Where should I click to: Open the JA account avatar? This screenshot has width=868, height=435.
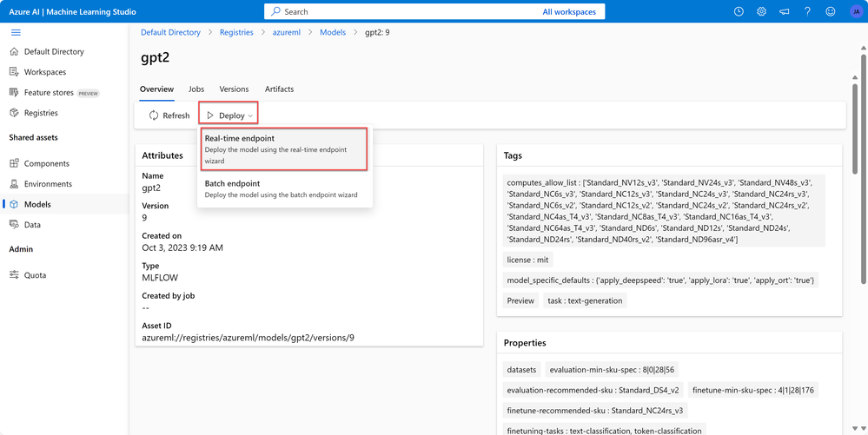pyautogui.click(x=855, y=11)
